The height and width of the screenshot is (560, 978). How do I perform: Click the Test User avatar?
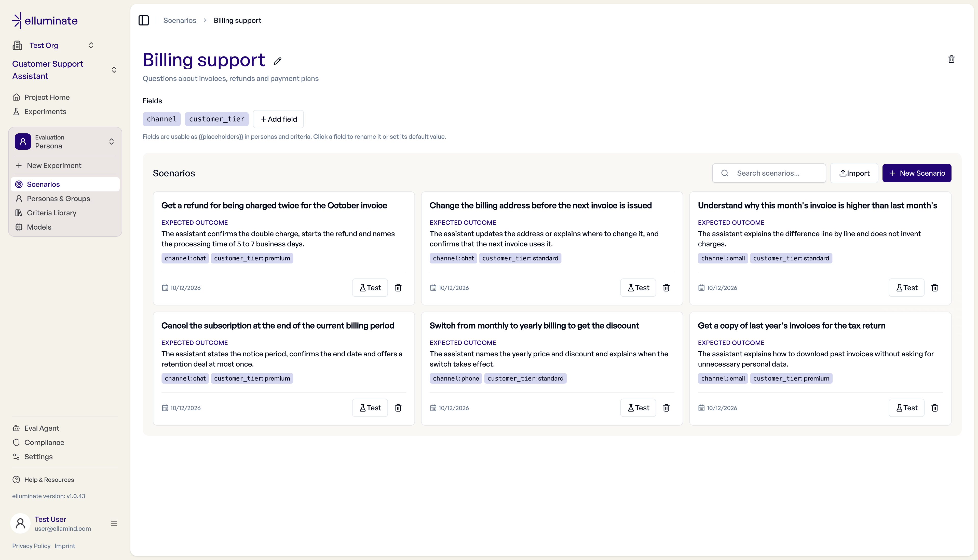point(20,523)
